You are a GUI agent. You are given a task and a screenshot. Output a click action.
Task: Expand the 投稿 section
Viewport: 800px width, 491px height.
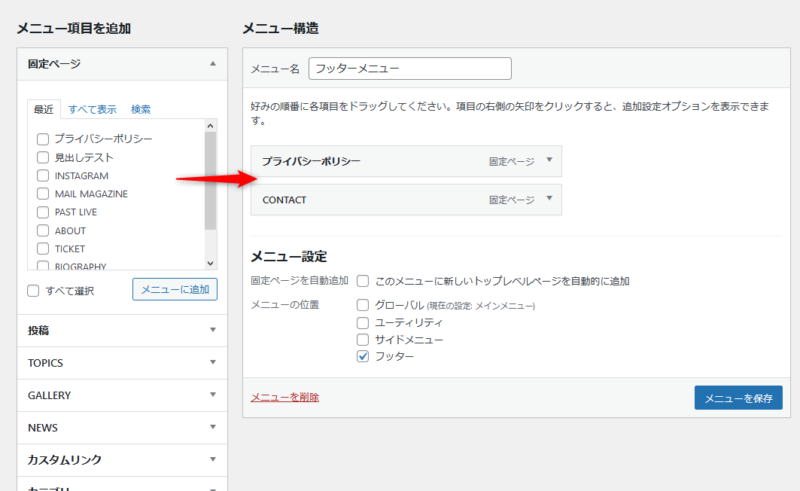click(x=212, y=330)
